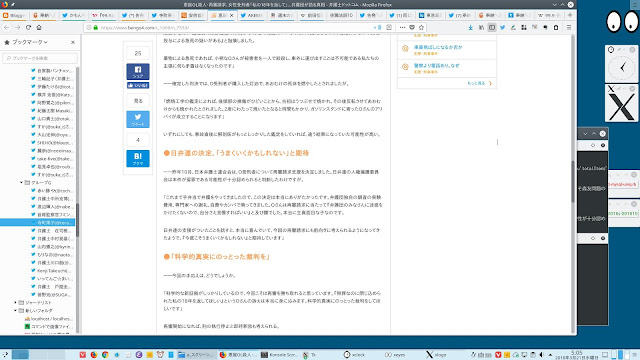This screenshot has height=360, width=640.
Task: Switch to the Blogger tab
Action: (14, 16)
